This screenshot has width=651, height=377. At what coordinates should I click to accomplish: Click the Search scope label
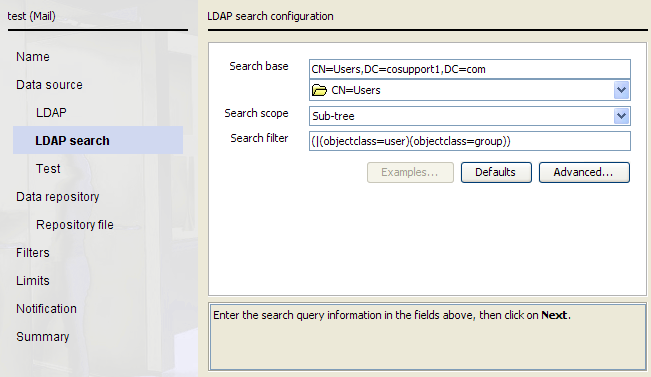click(256, 113)
